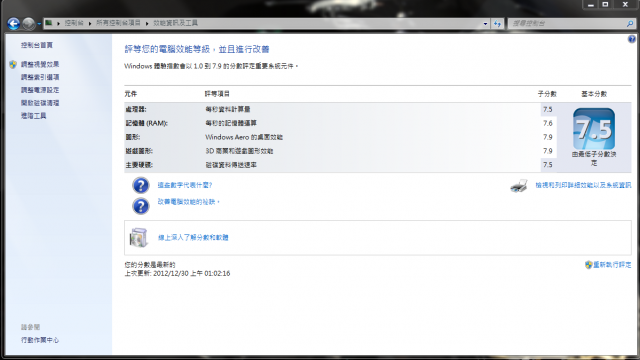Click the Control Panel icon in address bar
Screen dimensions: 640x360
click(x=49, y=23)
